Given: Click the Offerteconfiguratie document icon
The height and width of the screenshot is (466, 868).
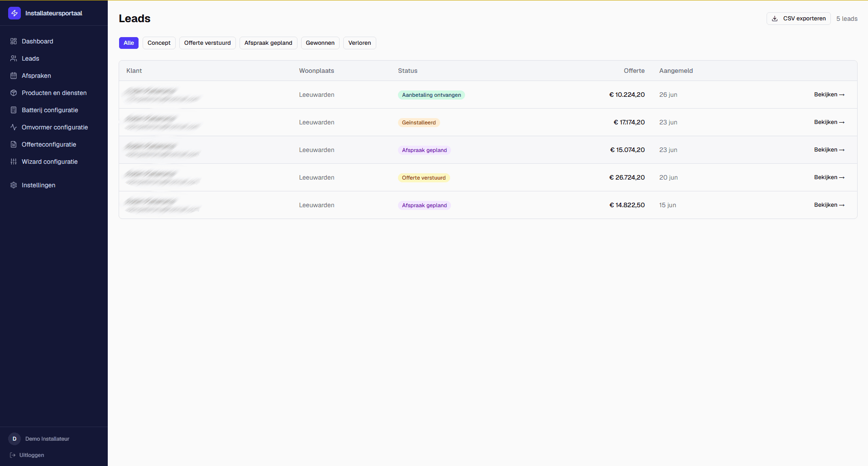Looking at the screenshot, I should click(x=14, y=144).
